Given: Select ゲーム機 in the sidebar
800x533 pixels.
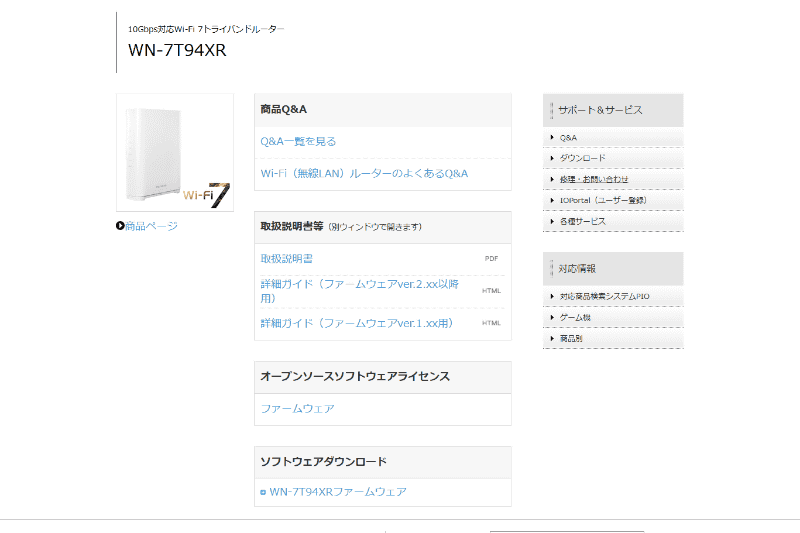Looking at the screenshot, I should pyautogui.click(x=575, y=317).
